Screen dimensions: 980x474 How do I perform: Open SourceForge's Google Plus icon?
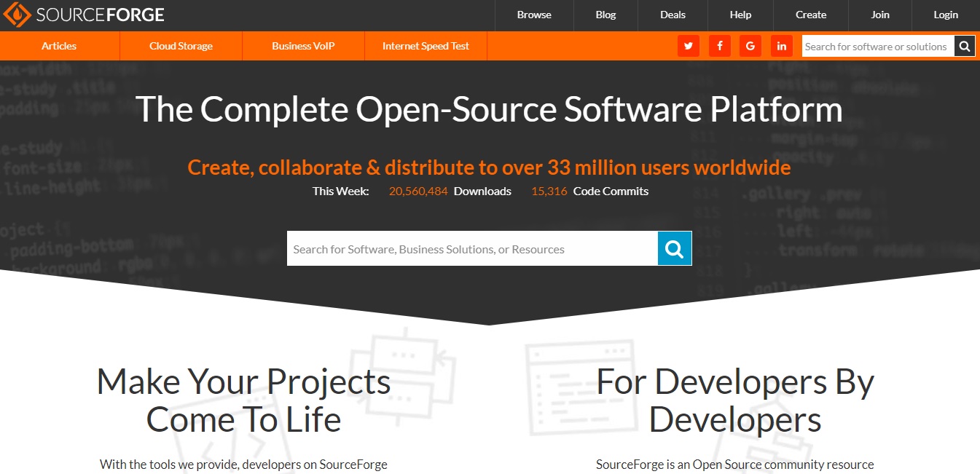point(750,46)
